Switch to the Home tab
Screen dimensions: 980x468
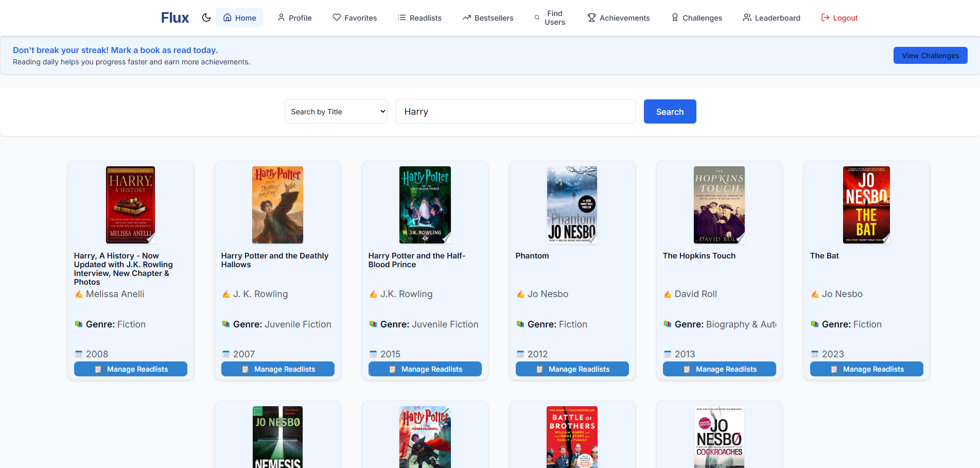pyautogui.click(x=239, y=17)
